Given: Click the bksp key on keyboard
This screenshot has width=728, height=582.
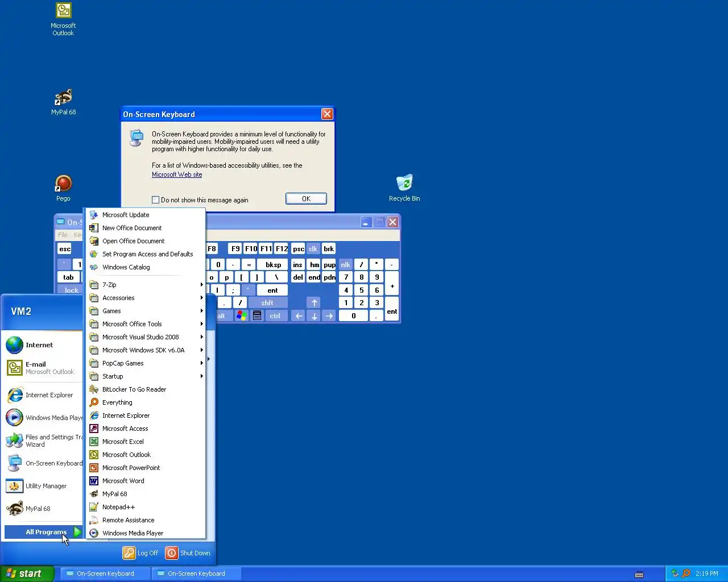Looking at the screenshot, I should pos(273,265).
